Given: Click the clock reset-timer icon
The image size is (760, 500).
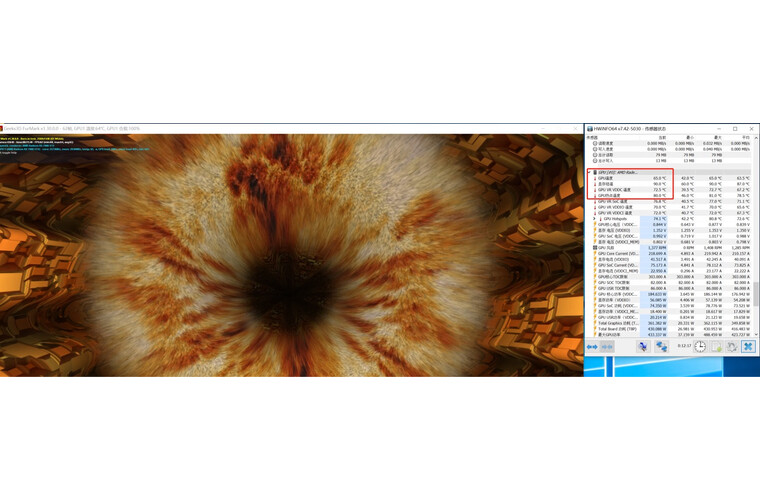Looking at the screenshot, I should [x=700, y=347].
